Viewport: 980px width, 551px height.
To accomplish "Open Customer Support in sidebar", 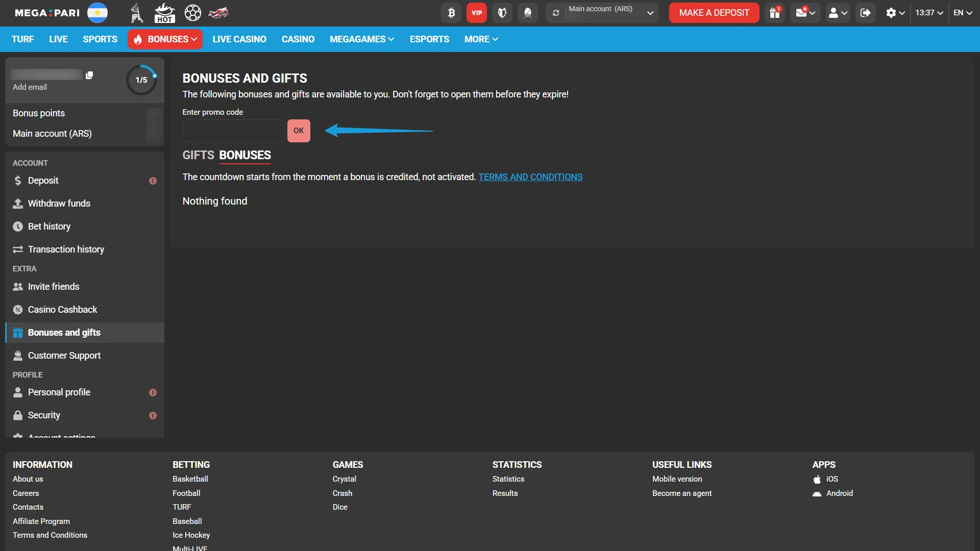I will click(85, 356).
